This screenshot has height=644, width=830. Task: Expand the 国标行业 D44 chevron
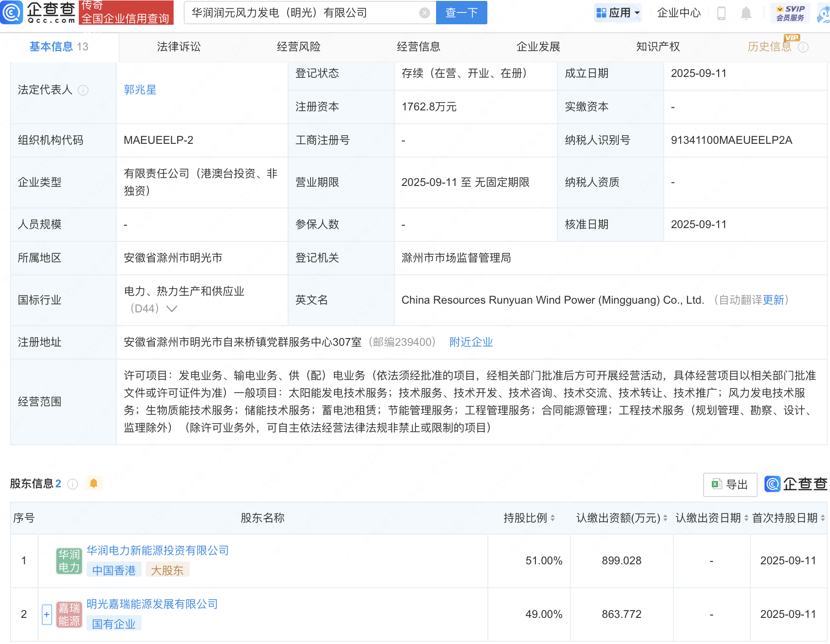pos(171,309)
